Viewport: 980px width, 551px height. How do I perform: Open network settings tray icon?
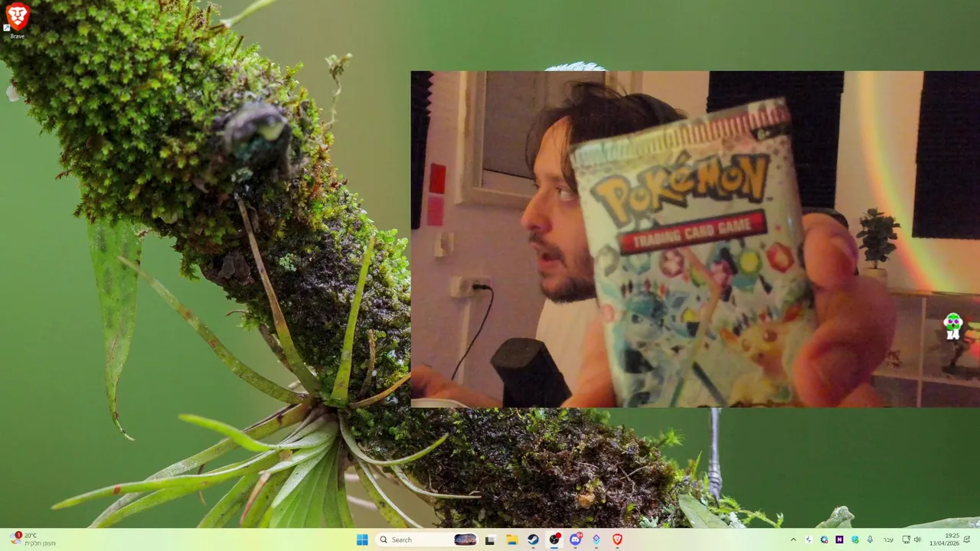(906, 540)
